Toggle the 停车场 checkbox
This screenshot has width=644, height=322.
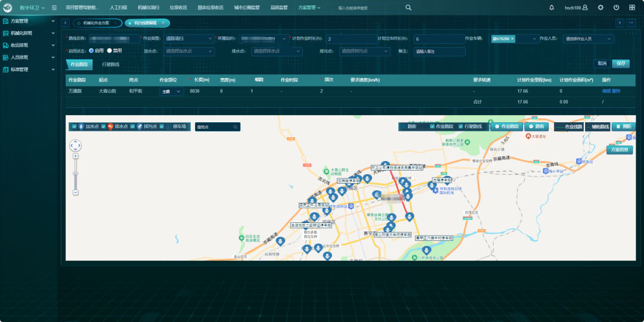162,126
